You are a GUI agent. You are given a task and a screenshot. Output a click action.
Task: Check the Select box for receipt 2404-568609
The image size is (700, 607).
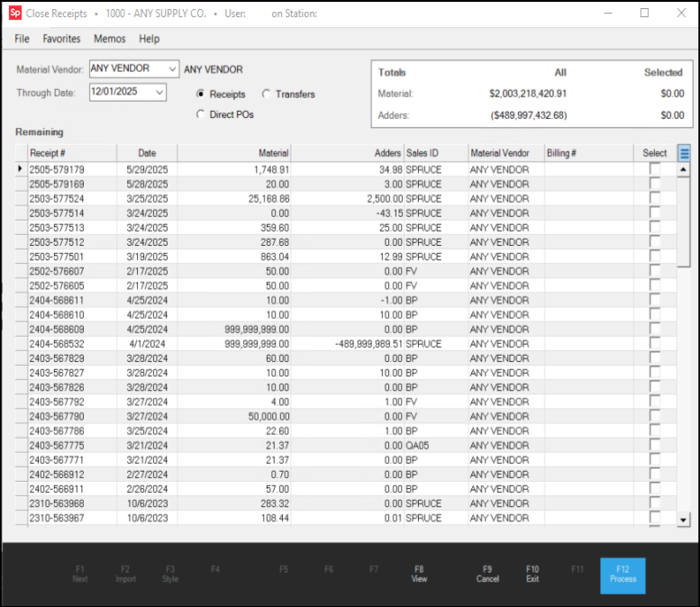[654, 329]
